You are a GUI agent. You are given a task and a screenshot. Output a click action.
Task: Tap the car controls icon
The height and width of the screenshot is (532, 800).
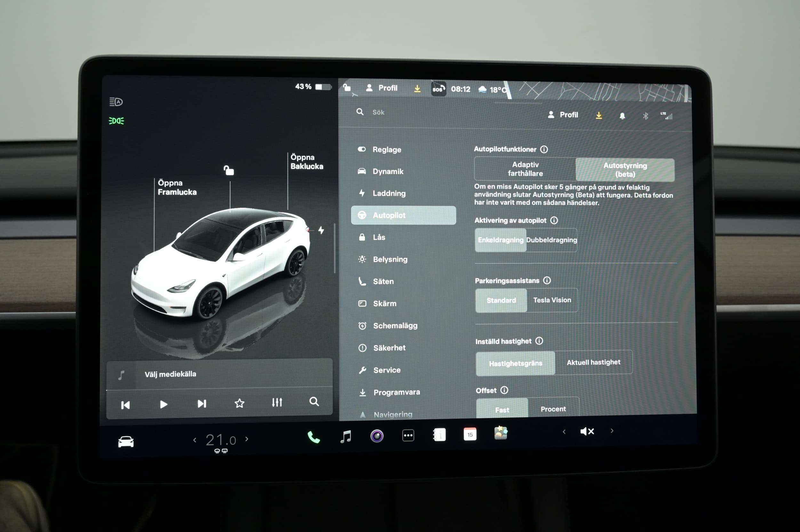click(125, 441)
